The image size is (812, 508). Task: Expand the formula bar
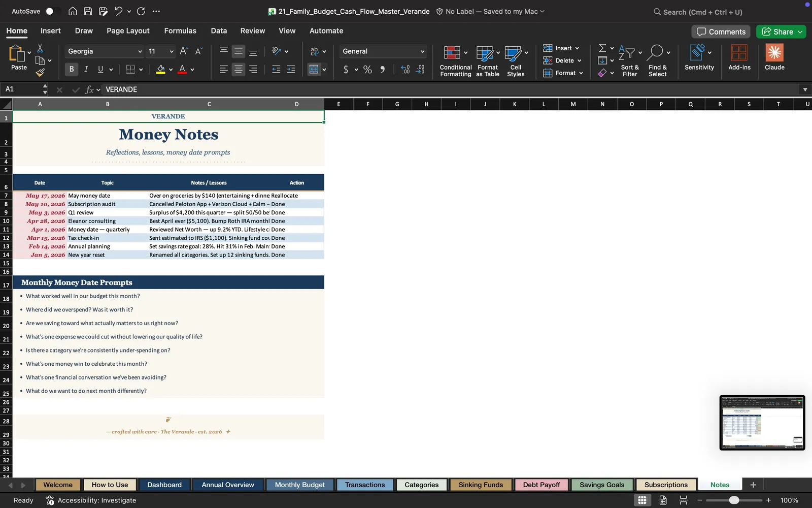[805, 89]
